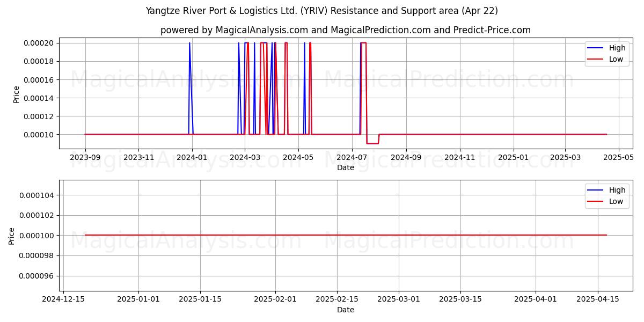Click 'Low' in the upper chart legend
Image resolution: width=644 pixels, height=322 pixels.
click(616, 59)
